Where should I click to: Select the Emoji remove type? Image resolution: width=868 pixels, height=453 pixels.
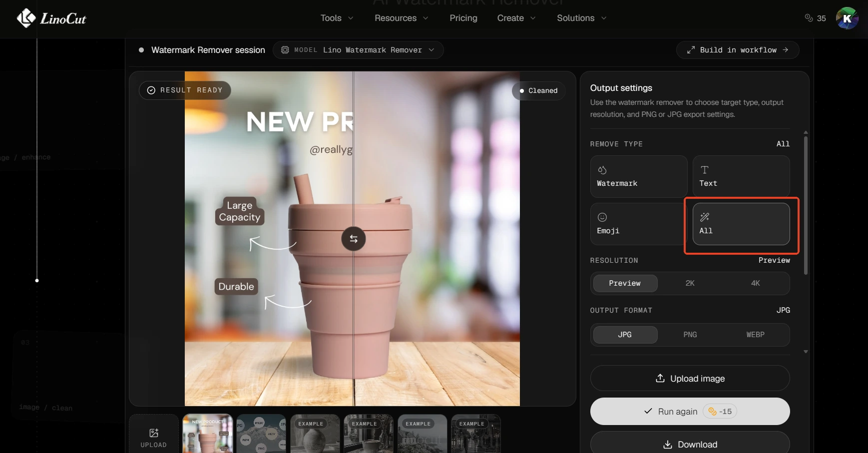639,224
